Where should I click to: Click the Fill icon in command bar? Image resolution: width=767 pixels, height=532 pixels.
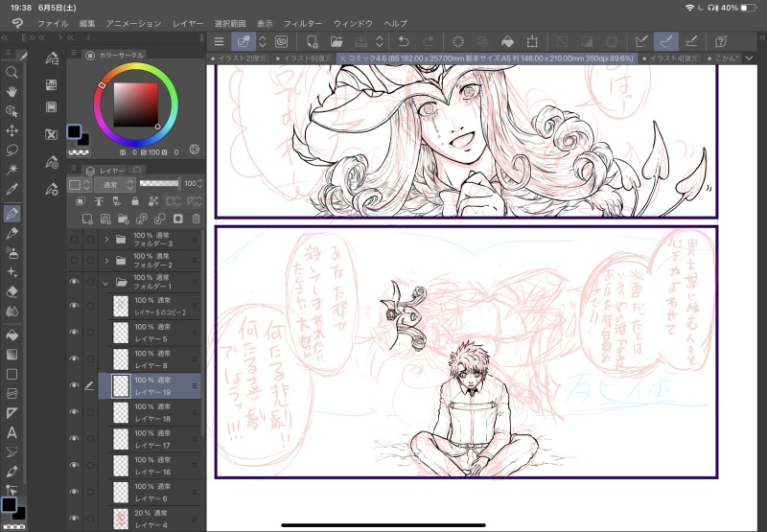pyautogui.click(x=508, y=41)
